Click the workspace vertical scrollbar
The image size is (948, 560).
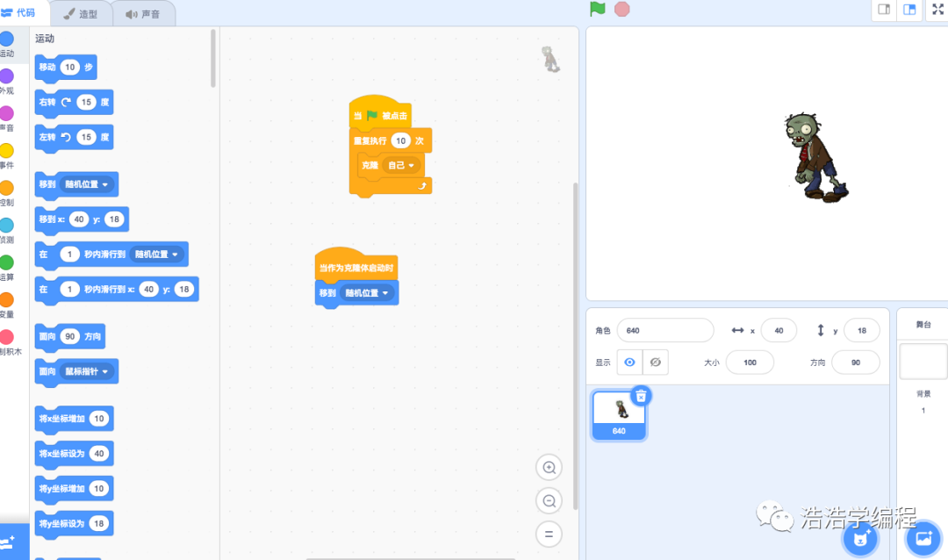[575, 346]
